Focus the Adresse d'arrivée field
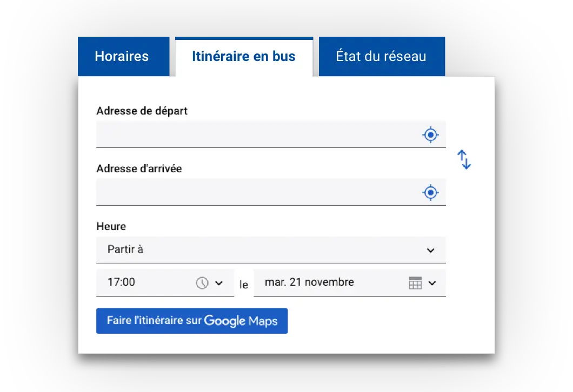573x392 pixels. pyautogui.click(x=271, y=192)
